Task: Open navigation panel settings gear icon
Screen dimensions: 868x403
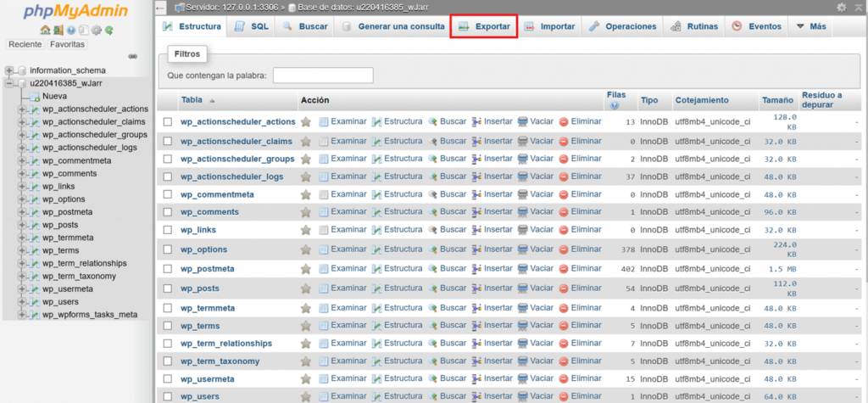Action: point(97,30)
